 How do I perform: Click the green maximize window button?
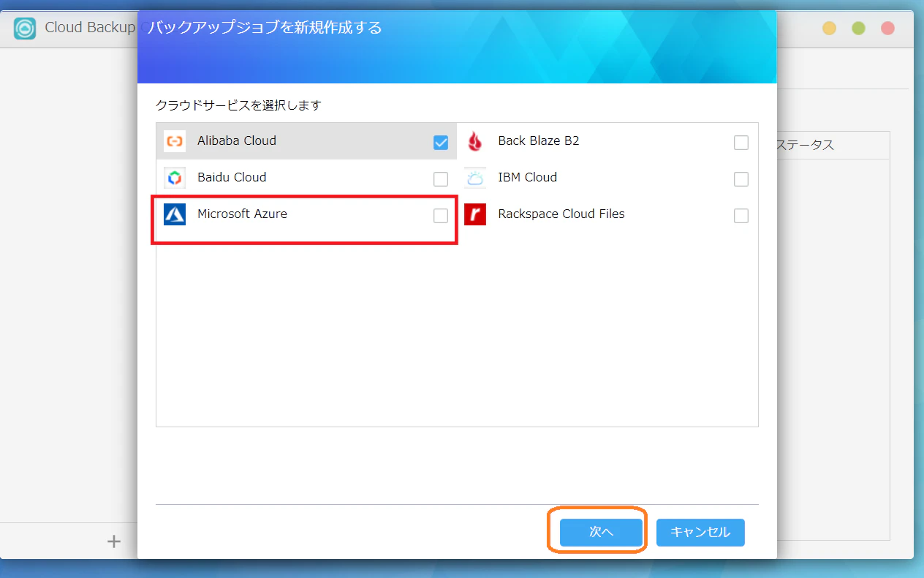[859, 29]
